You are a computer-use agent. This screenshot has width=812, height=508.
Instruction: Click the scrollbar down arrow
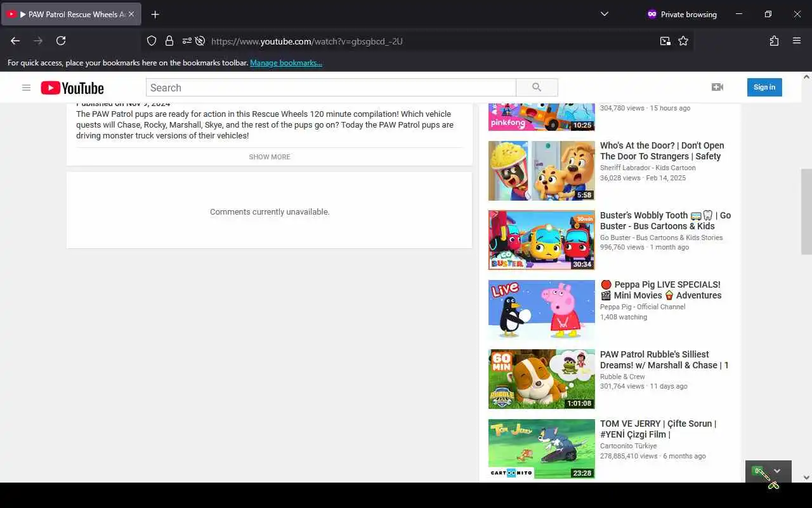pyautogui.click(x=806, y=478)
